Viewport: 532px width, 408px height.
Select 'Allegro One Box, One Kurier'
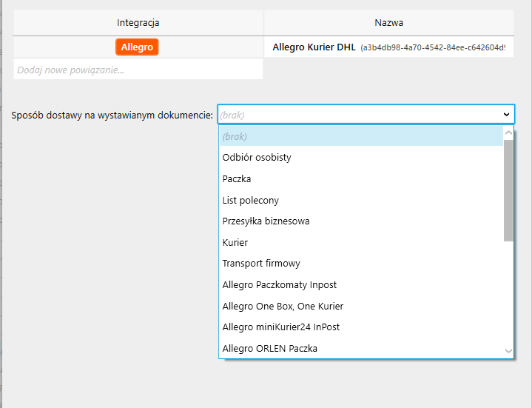tap(361, 306)
